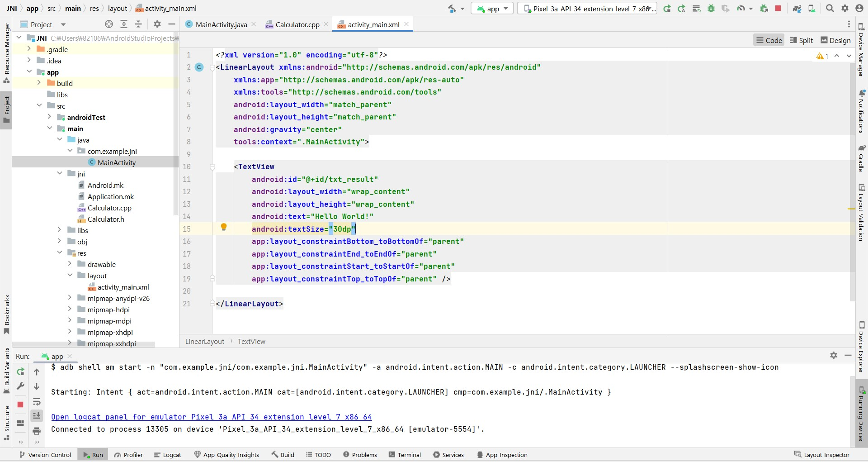This screenshot has height=462, width=868.
Task: Click the green Debug app bug icon
Action: point(711,9)
